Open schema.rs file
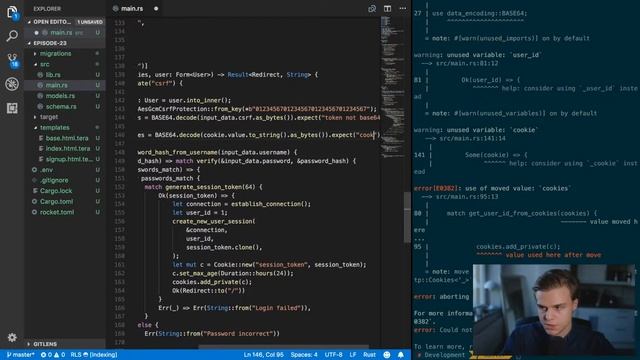 click(x=61, y=106)
